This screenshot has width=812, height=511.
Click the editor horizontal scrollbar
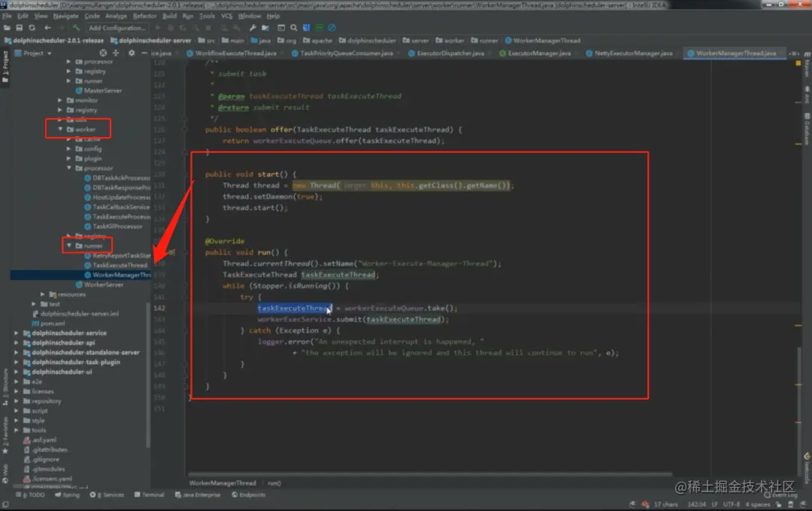tap(430, 473)
